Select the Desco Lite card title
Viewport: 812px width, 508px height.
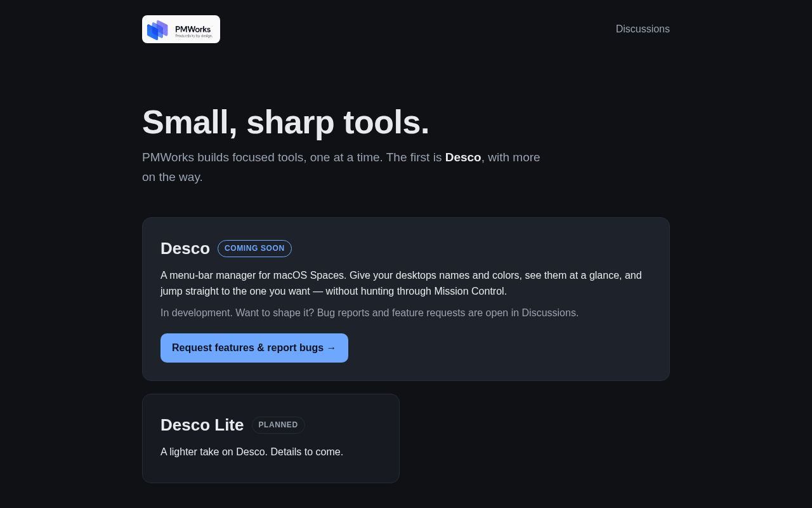coord(202,425)
